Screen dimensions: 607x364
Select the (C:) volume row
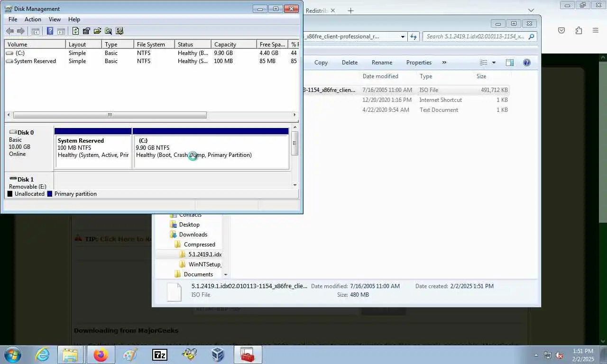click(x=152, y=53)
